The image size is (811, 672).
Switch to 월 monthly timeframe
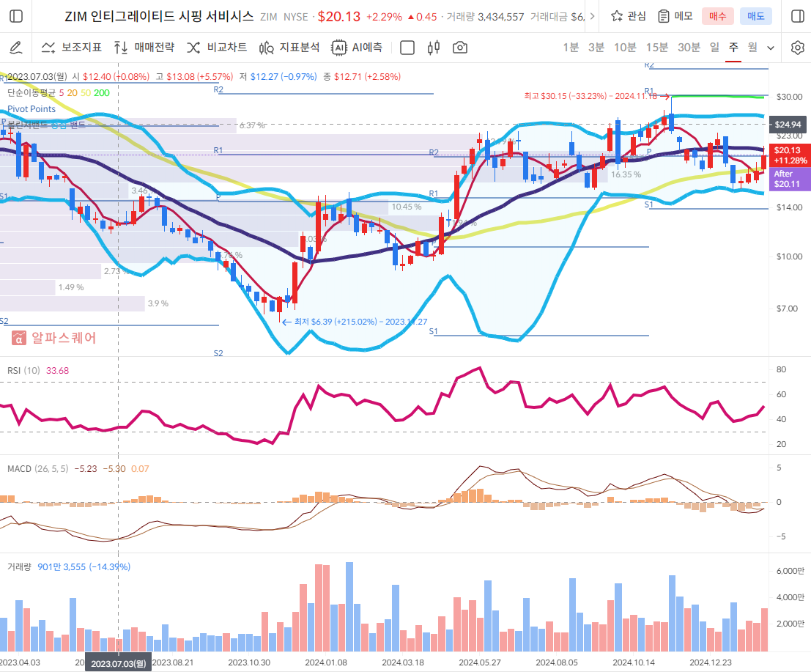tap(752, 48)
